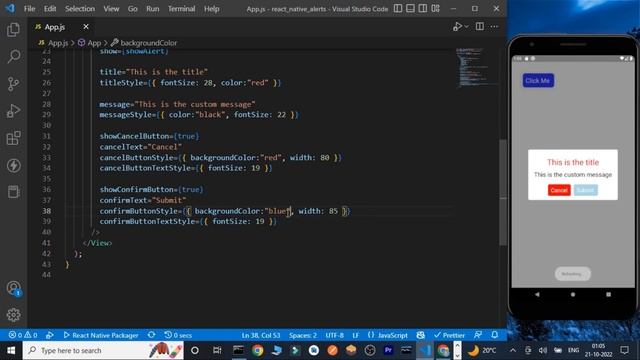Viewport: 640px width, 360px height.
Task: Open the Help menu
Action: tap(211, 9)
